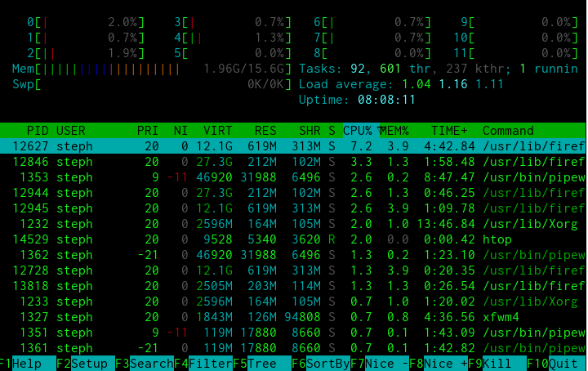Click the CPU 0 usage meter
Viewport: 588px width, 371px height.
pyautogui.click(x=86, y=22)
